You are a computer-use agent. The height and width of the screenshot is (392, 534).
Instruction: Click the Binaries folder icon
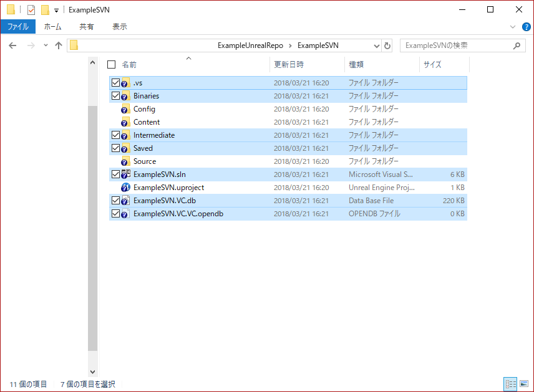[125, 96]
